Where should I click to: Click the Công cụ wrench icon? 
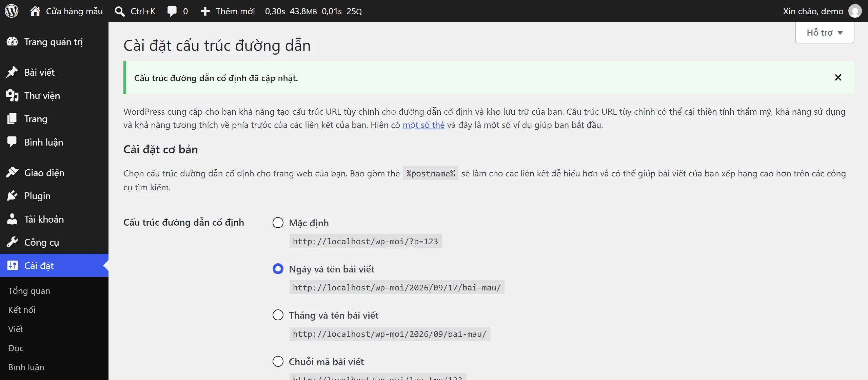pos(12,242)
